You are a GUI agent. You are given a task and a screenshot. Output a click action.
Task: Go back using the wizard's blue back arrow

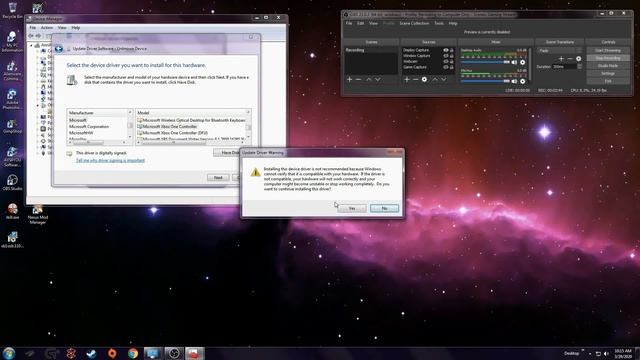[59, 49]
